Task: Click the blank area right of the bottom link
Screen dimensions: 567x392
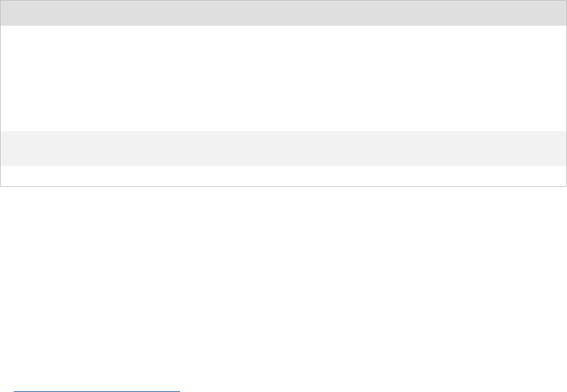Action: point(376,387)
